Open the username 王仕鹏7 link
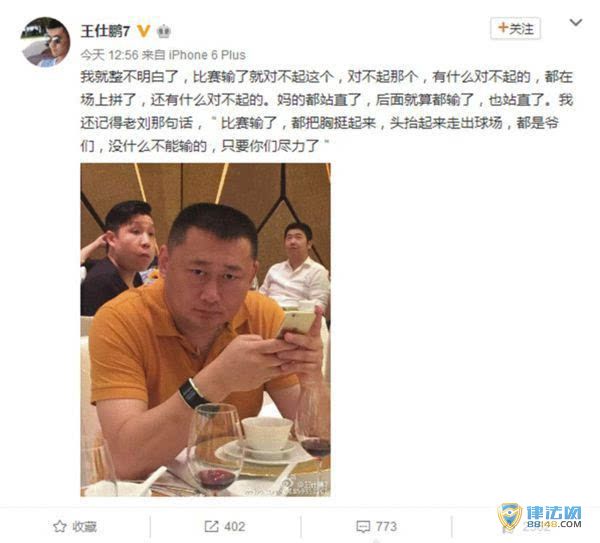This screenshot has width=600, height=543. (x=105, y=31)
